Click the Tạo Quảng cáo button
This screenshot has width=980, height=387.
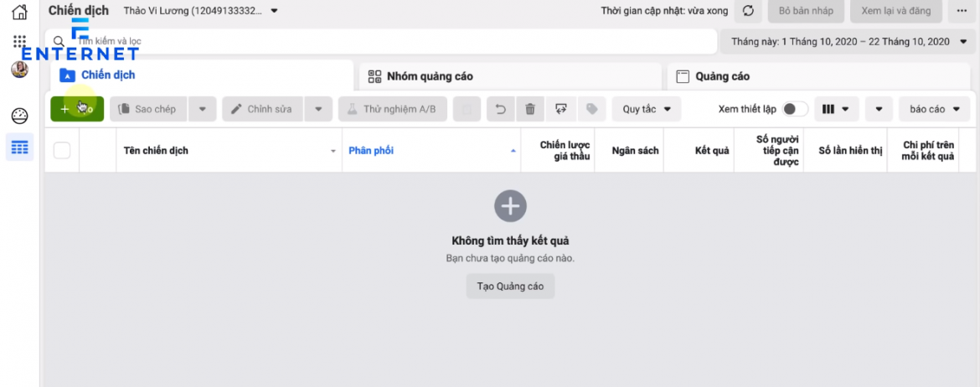(510, 286)
